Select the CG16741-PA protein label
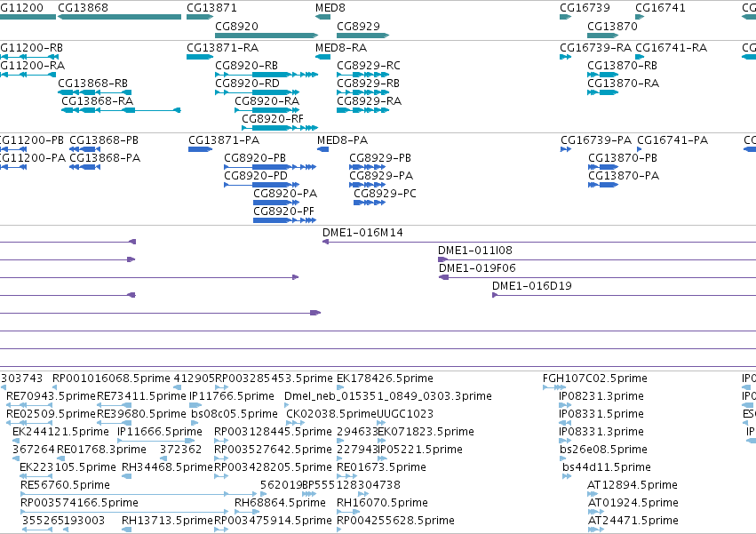The width and height of the screenshot is (756, 534). pos(672,140)
